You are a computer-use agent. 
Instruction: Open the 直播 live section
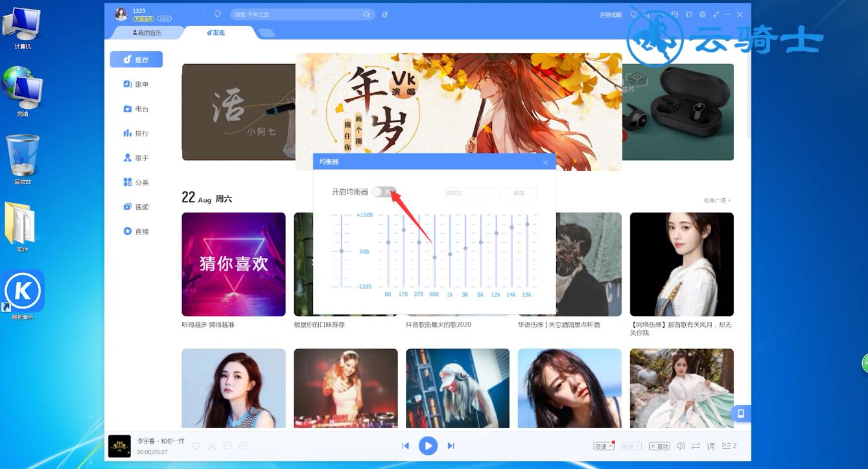(x=136, y=231)
